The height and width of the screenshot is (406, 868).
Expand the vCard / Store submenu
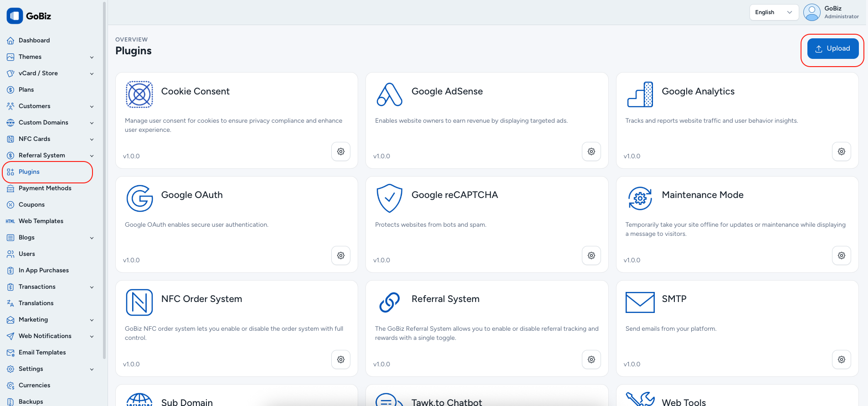pyautogui.click(x=50, y=73)
